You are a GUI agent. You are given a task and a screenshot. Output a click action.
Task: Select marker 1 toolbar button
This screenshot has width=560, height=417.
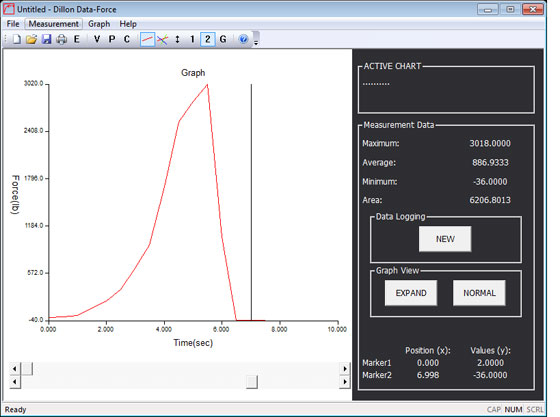192,39
